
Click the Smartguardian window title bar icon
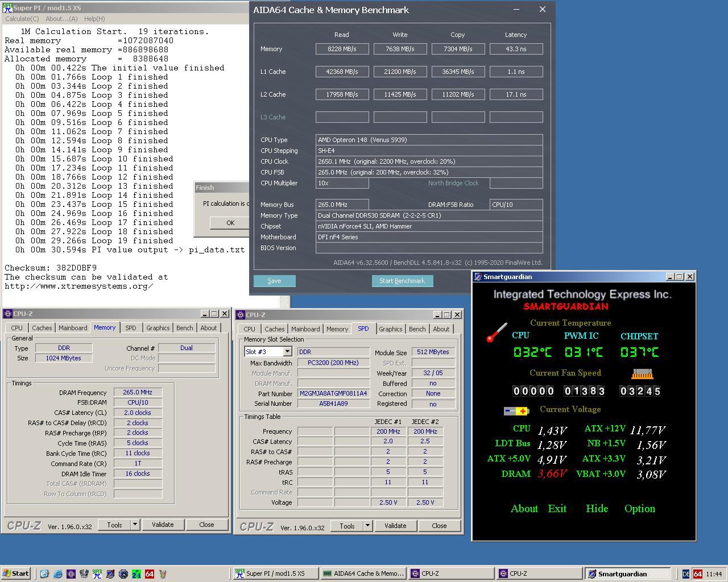[478, 277]
